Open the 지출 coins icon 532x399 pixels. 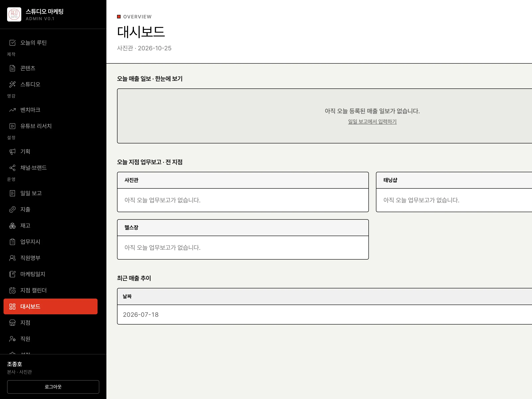point(12,209)
